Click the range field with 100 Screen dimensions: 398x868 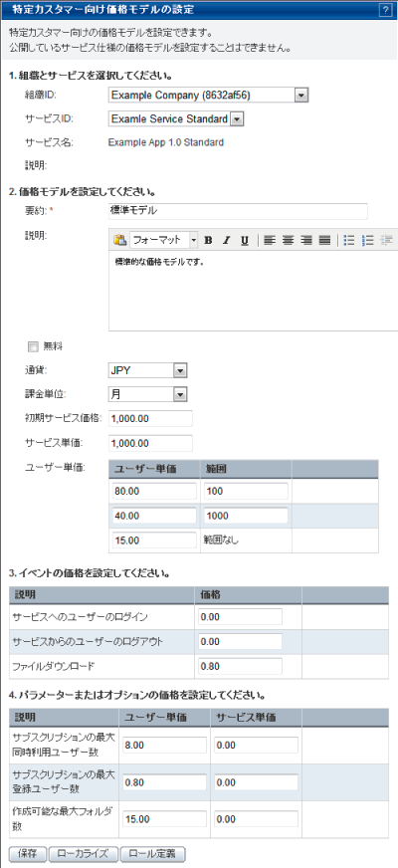tap(246, 491)
